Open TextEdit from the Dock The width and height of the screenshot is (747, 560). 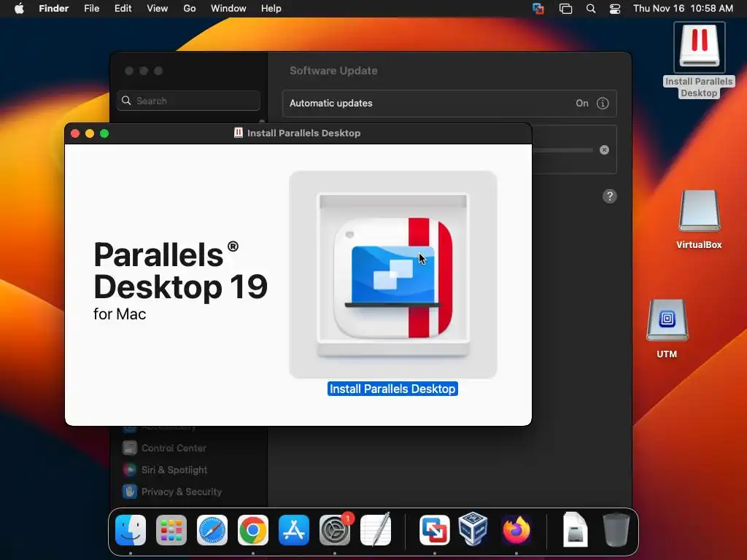(376, 530)
